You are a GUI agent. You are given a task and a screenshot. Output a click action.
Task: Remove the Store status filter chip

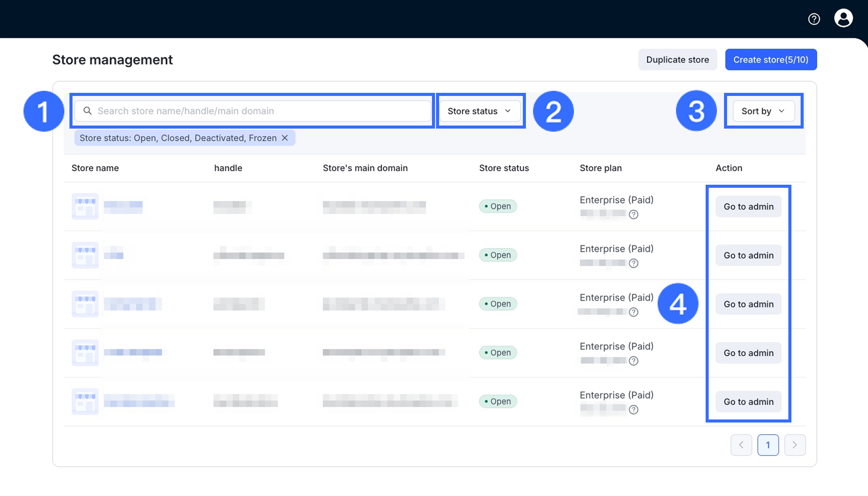[285, 138]
